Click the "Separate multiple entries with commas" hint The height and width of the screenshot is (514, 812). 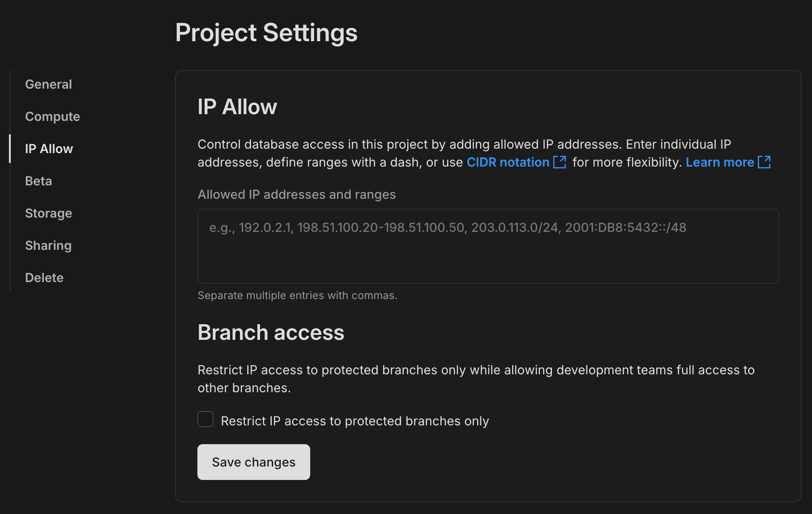point(297,295)
